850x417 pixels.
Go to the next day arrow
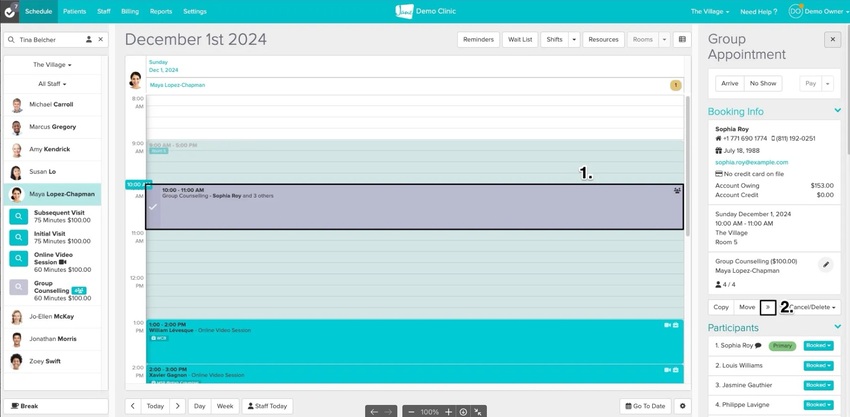(x=177, y=406)
